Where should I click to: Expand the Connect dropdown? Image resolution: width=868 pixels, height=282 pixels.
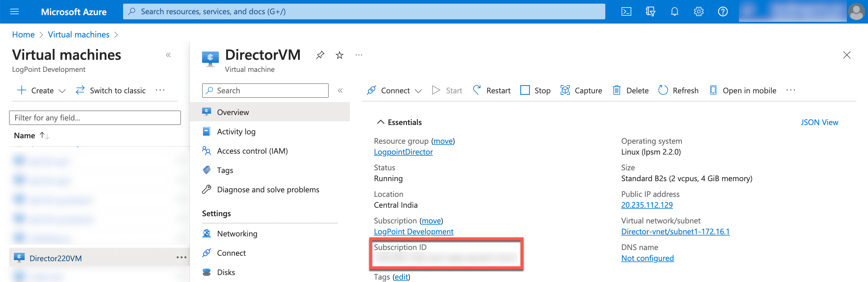419,90
